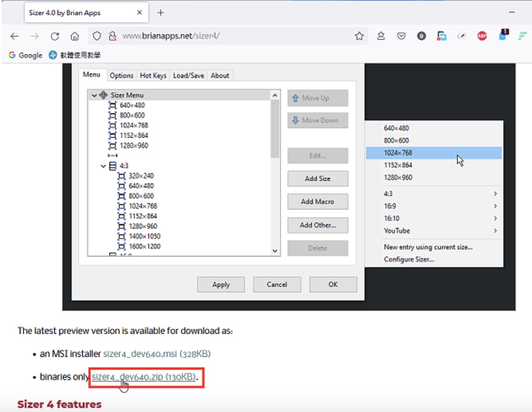The image size is (532, 412).
Task: Bookmark this page with the star
Action: 359,36
